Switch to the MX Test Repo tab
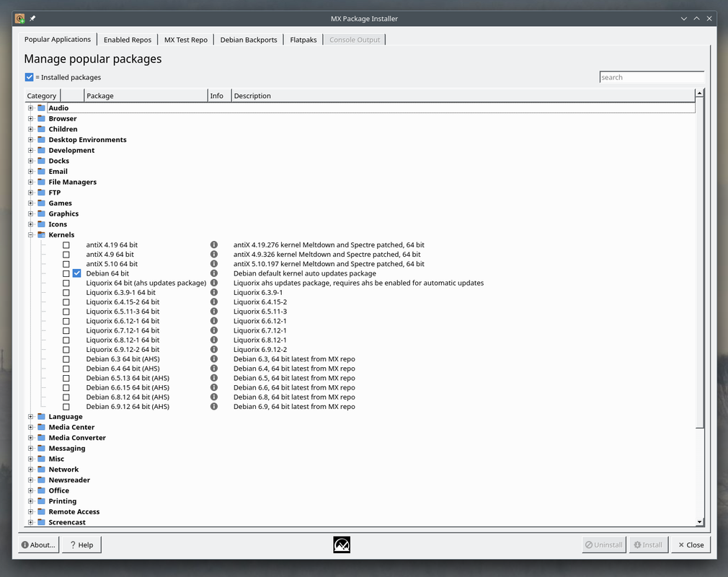728x577 pixels. [x=186, y=40]
